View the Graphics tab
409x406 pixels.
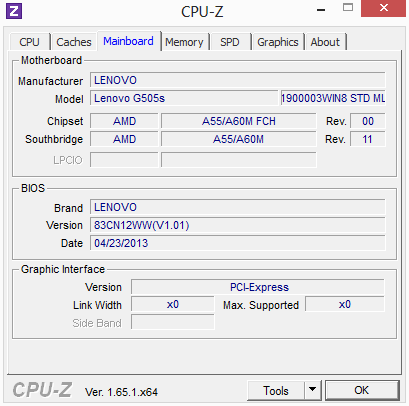278,42
